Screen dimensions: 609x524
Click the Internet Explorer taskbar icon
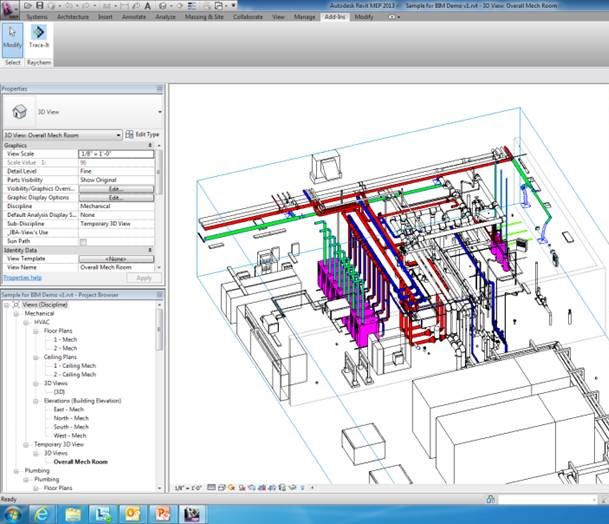pyautogui.click(x=41, y=514)
